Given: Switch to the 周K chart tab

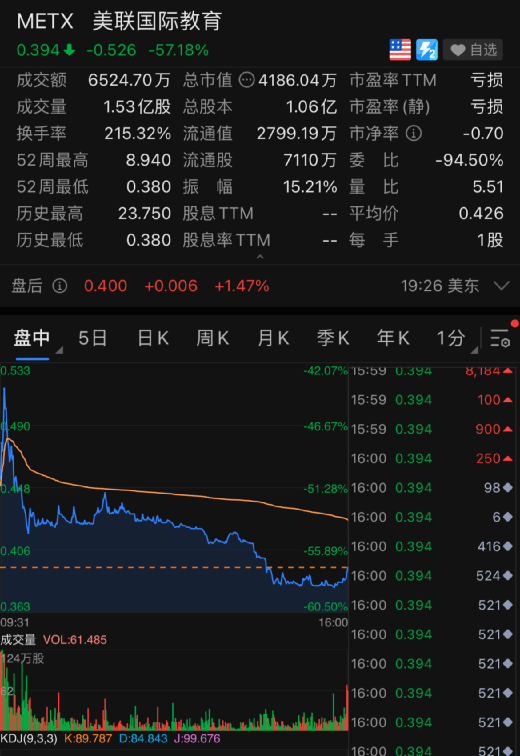Looking at the screenshot, I should tap(213, 338).
